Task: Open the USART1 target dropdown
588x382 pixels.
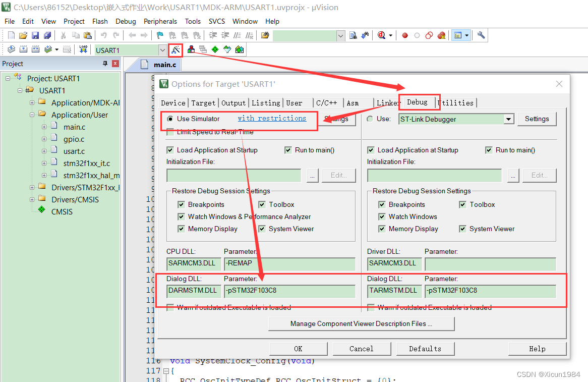Action: point(162,50)
